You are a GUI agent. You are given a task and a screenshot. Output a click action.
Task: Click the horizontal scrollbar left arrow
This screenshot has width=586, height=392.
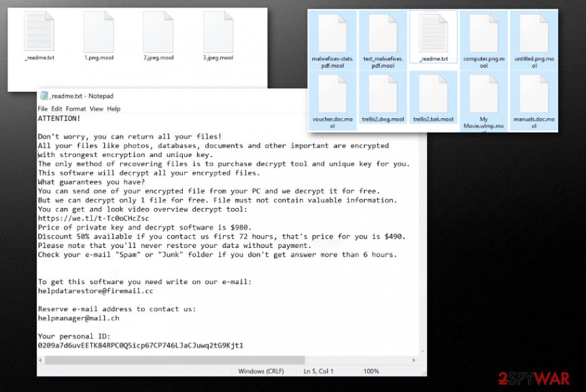[x=40, y=360]
